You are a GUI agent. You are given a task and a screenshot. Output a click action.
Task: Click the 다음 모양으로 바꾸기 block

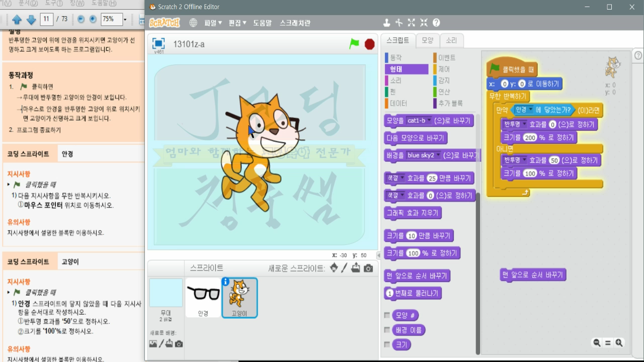point(415,138)
